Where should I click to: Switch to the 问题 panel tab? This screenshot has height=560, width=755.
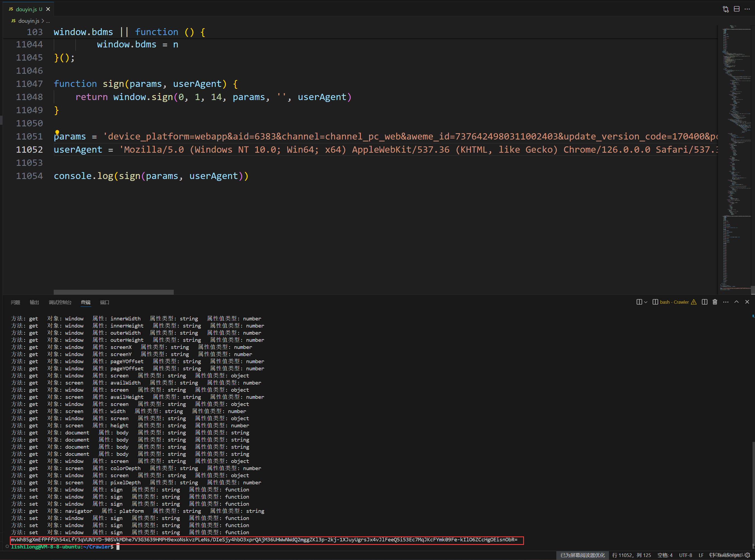[16, 302]
